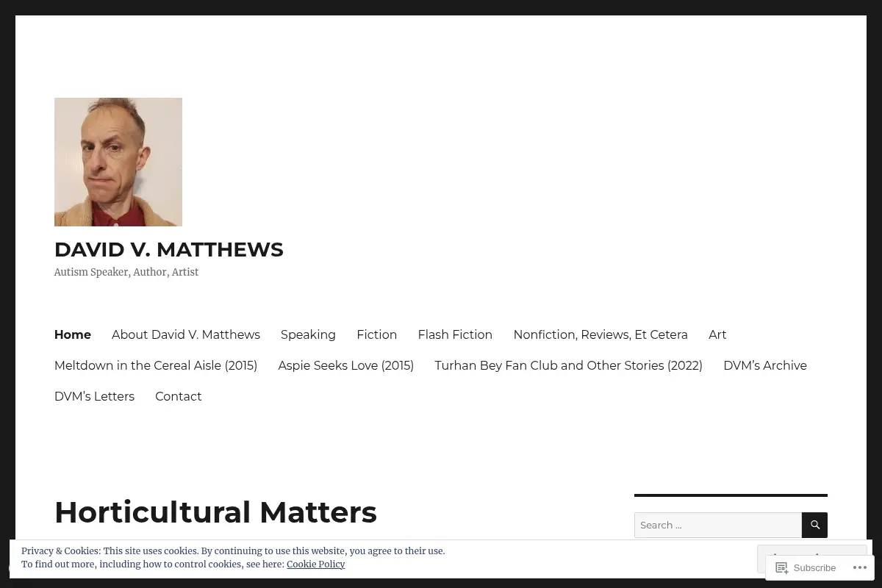This screenshot has width=882, height=588.
Task: Open the Contact menu item
Action: (178, 396)
